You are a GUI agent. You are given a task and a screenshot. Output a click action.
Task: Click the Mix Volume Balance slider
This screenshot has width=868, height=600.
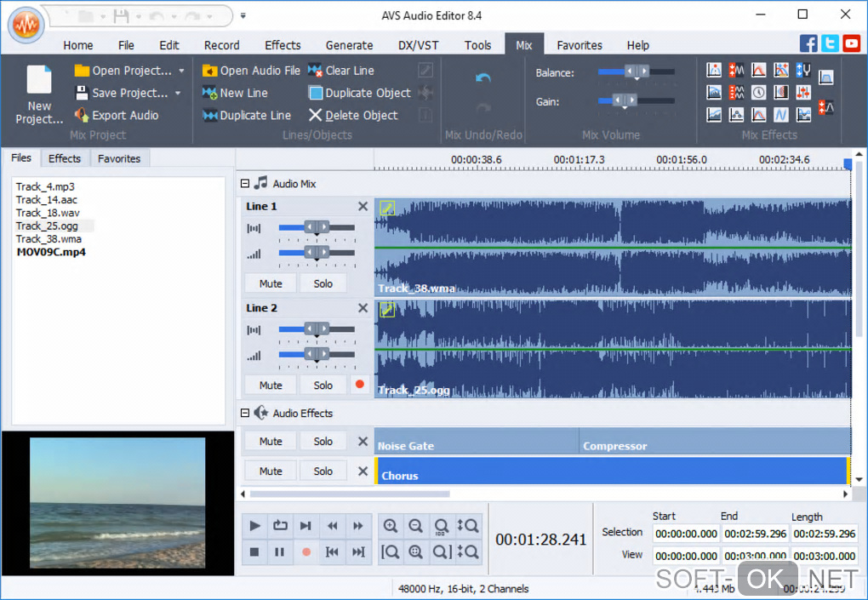coord(636,73)
